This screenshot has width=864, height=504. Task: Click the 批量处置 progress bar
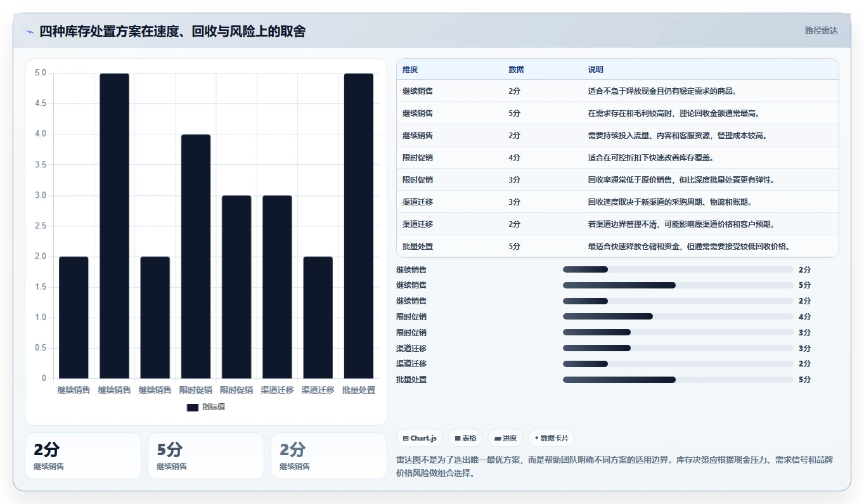coord(678,379)
